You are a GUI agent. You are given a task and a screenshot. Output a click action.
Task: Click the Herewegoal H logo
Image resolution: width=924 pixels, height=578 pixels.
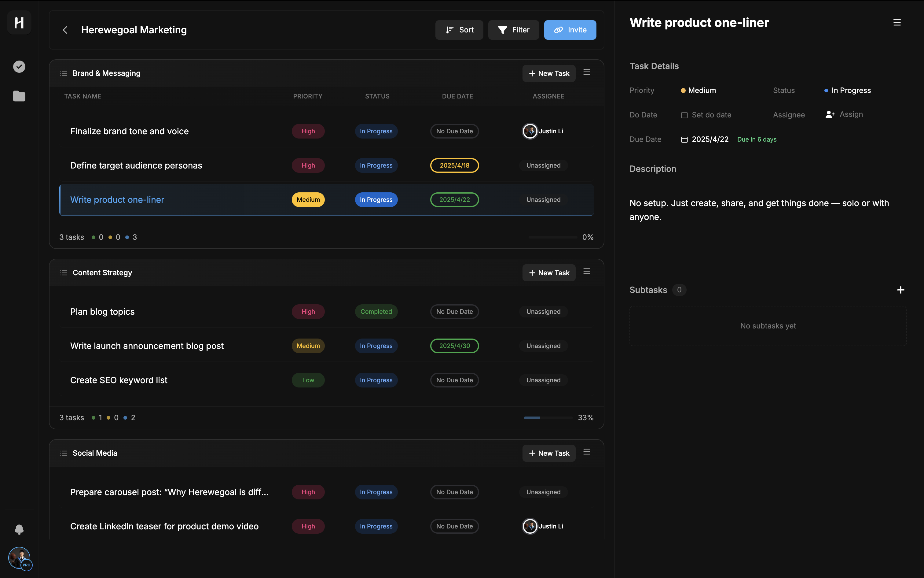point(19,23)
